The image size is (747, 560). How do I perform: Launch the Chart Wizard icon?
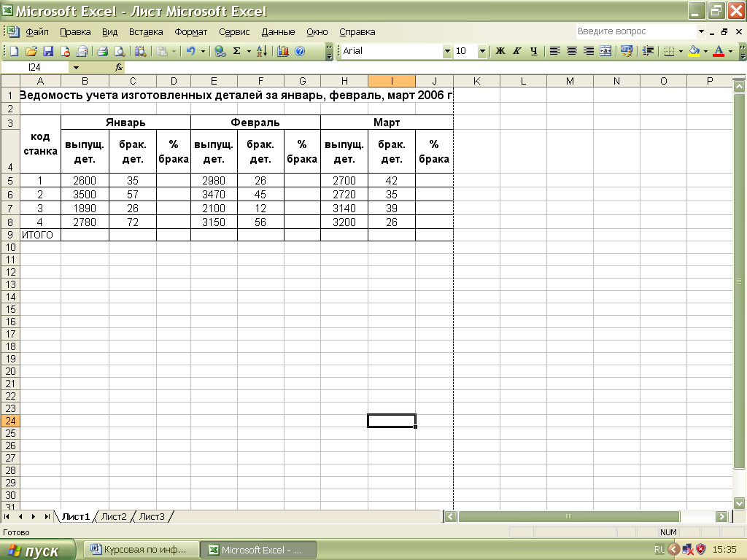[x=283, y=51]
